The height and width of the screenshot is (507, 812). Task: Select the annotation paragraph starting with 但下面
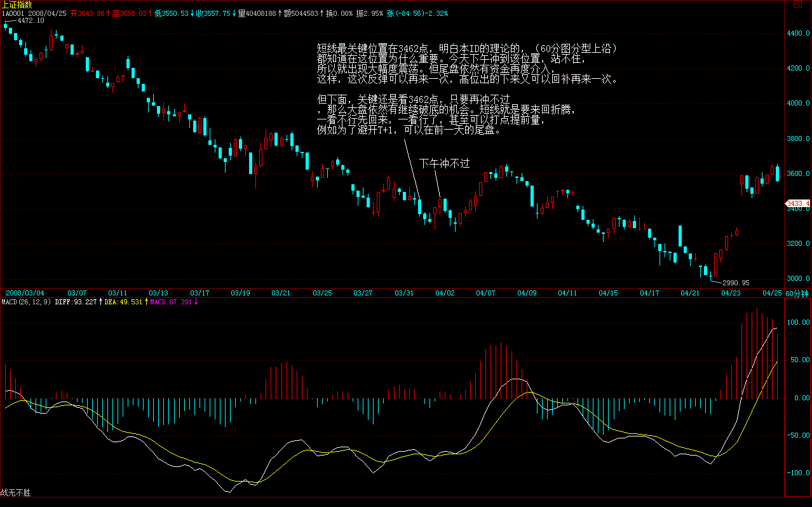447,114
